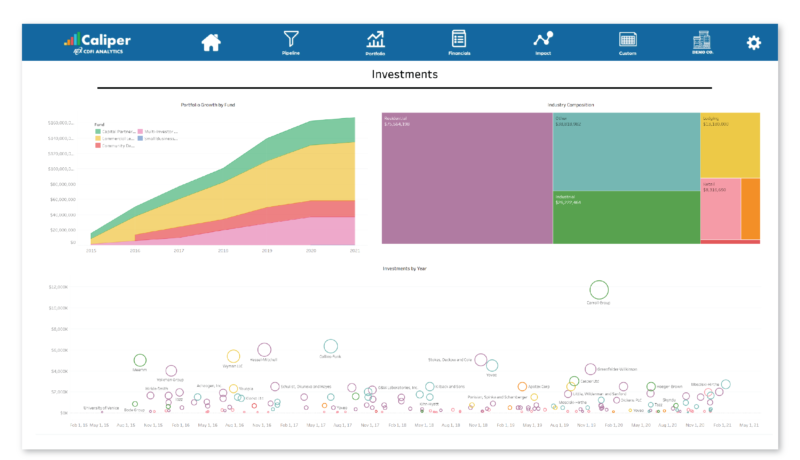Open the Home page icon
This screenshot has width=800, height=460.
(x=211, y=42)
